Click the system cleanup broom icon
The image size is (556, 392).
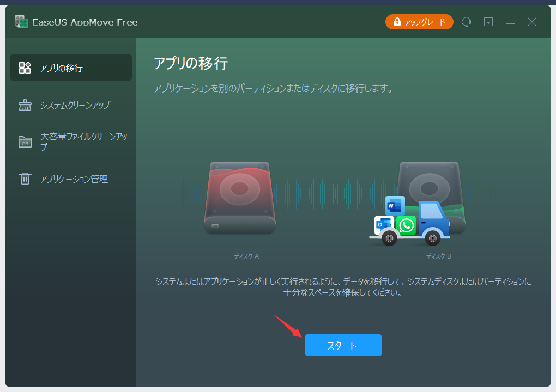pyautogui.click(x=25, y=105)
